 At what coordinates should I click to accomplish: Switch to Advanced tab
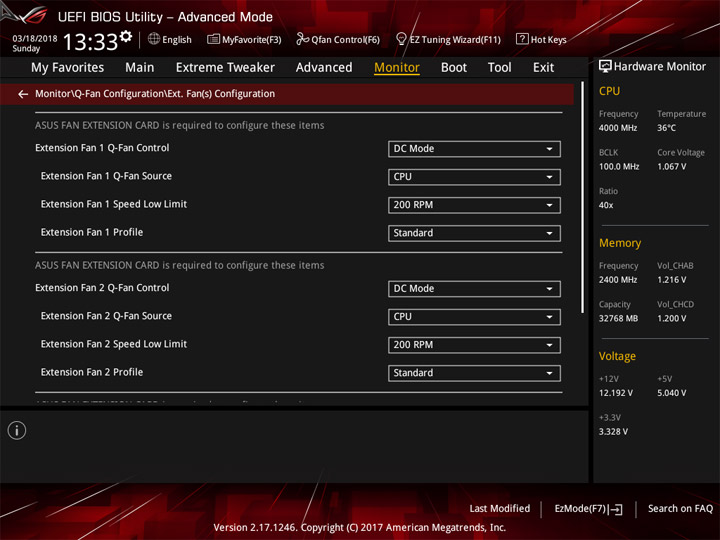(x=324, y=68)
